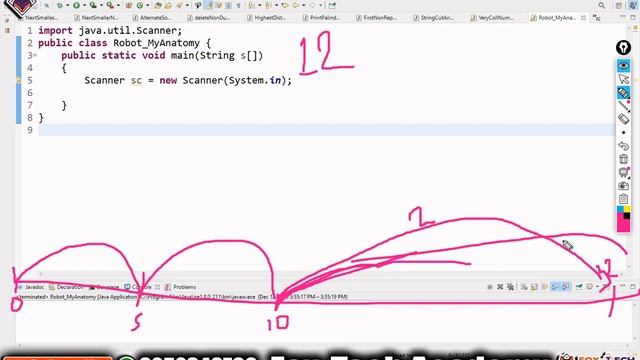This screenshot has width=640, height=360.
Task: Switch to the HighestDist... editor tab
Action: [x=266, y=18]
